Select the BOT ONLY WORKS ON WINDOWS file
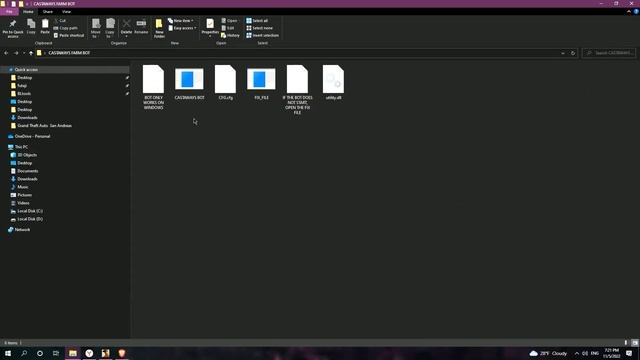 153,87
